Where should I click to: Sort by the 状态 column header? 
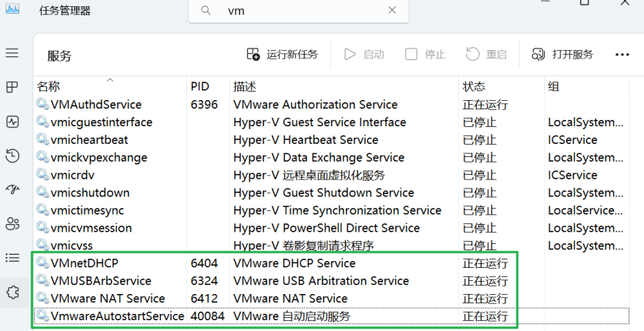(501, 86)
